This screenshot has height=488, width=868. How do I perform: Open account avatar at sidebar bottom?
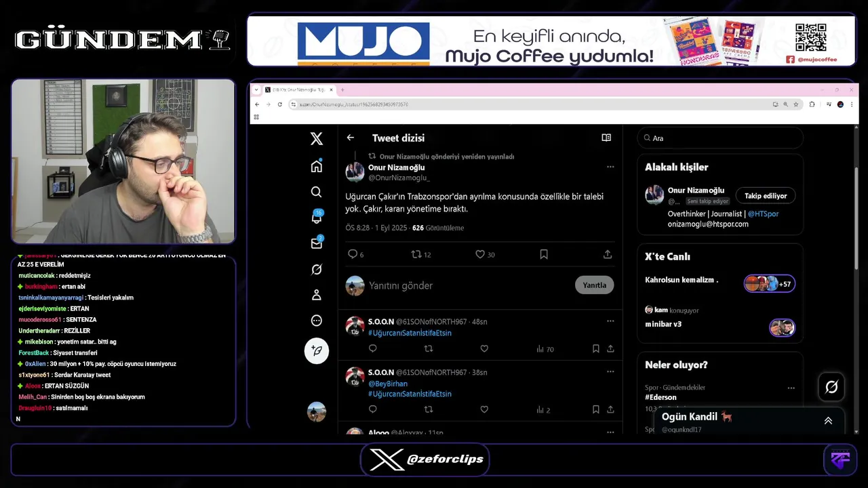317,411
